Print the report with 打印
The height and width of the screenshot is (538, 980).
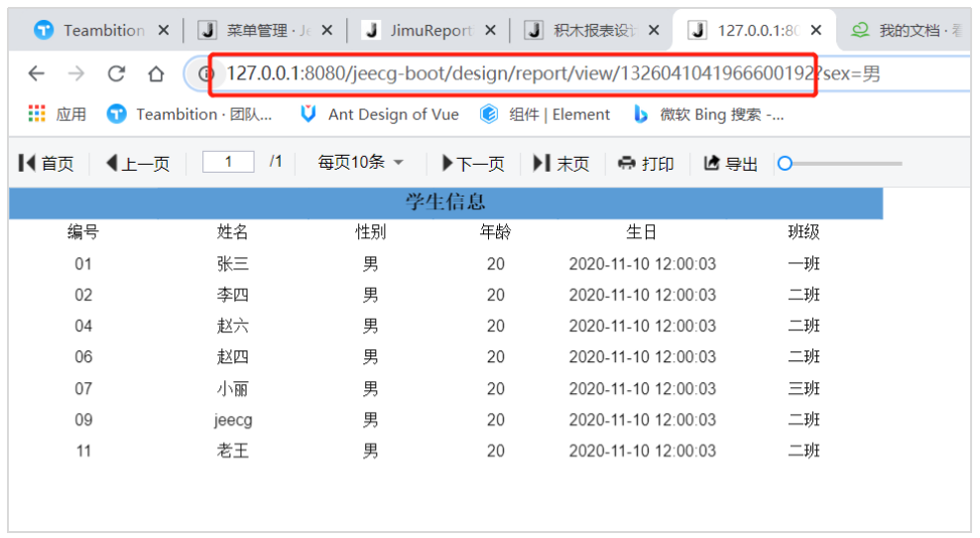point(646,163)
